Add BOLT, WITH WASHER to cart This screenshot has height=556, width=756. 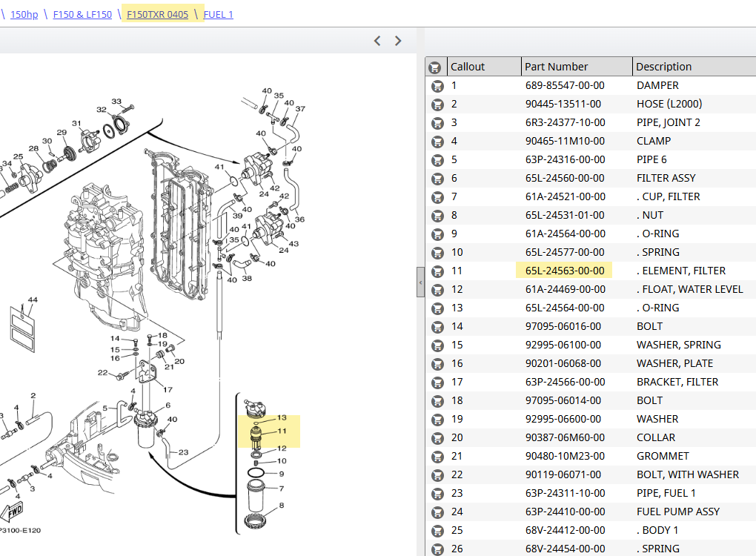(437, 475)
